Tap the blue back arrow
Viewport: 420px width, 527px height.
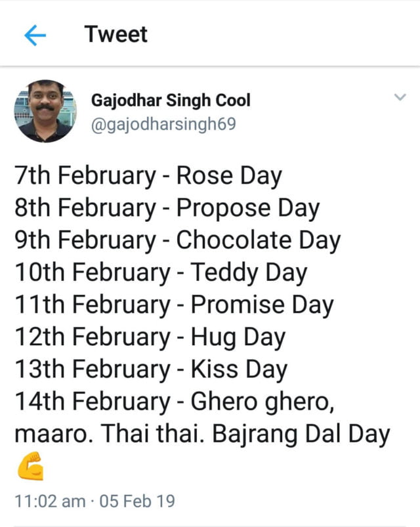coord(35,36)
